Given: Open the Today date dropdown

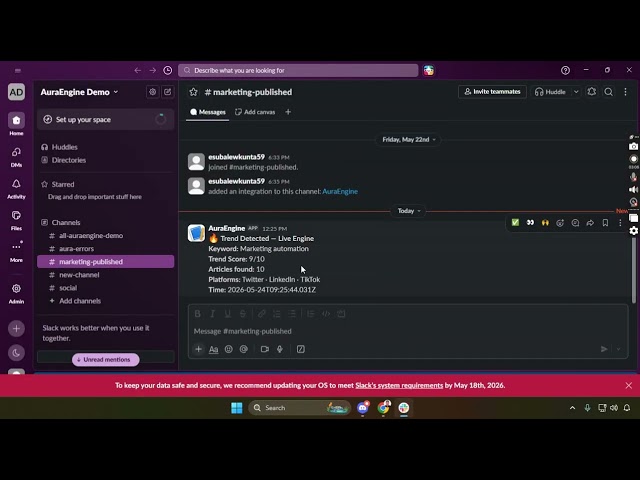Looking at the screenshot, I should 409,211.
